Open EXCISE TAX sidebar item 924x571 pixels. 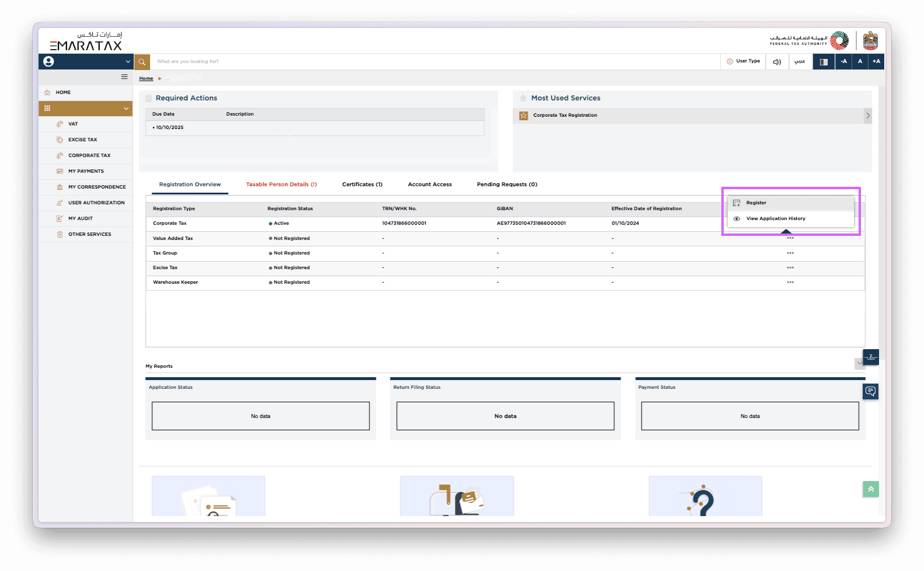click(x=86, y=140)
